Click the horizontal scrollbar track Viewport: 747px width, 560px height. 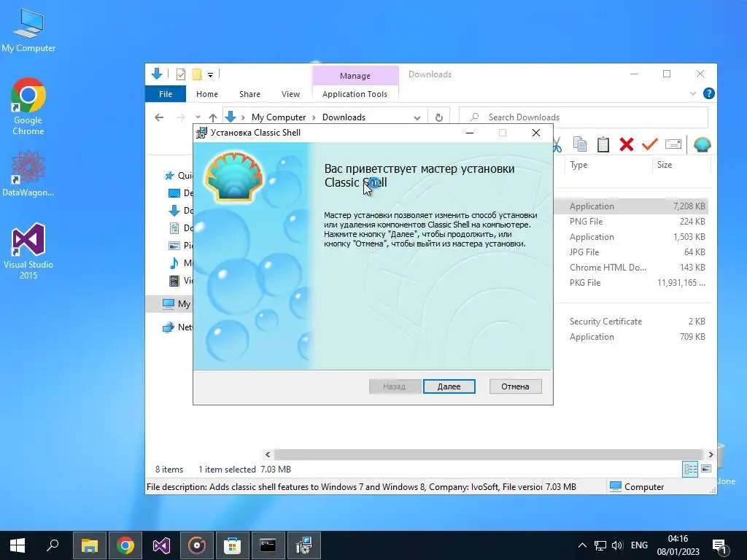click(489, 454)
